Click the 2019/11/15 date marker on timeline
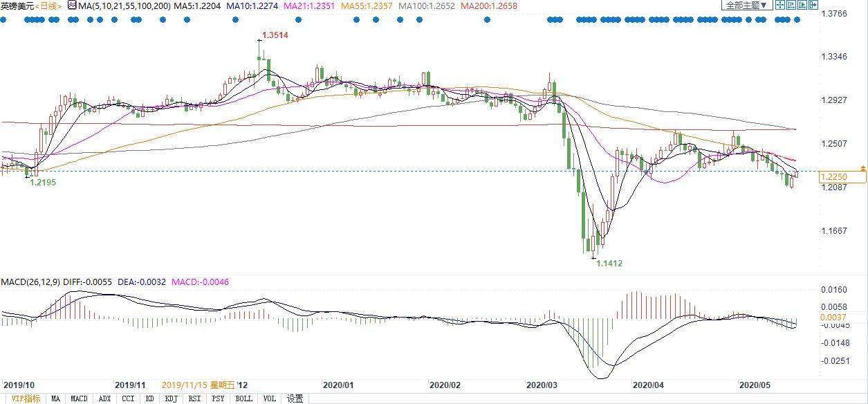This screenshot has width=868, height=404. (x=198, y=385)
